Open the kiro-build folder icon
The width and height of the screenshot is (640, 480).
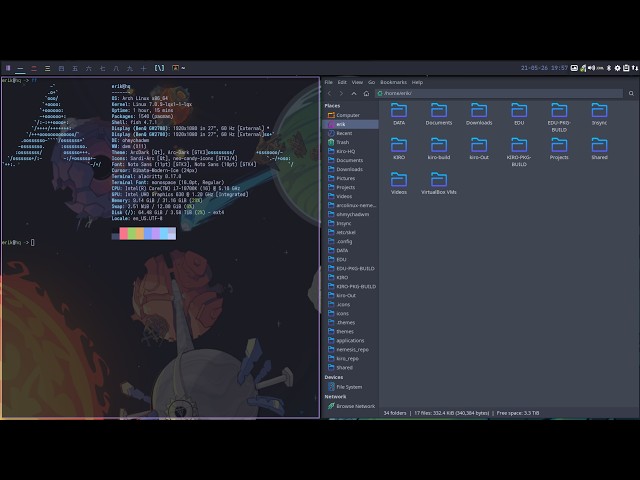439,149
